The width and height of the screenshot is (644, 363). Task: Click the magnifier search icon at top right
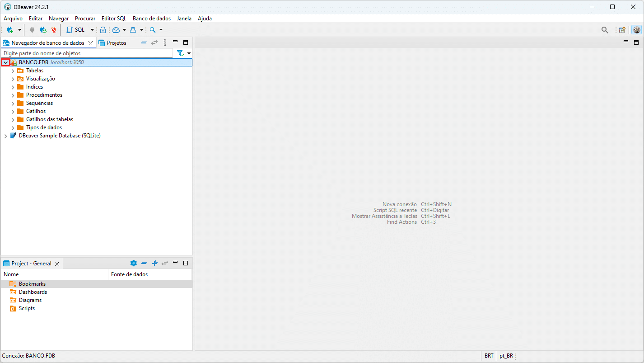(605, 30)
